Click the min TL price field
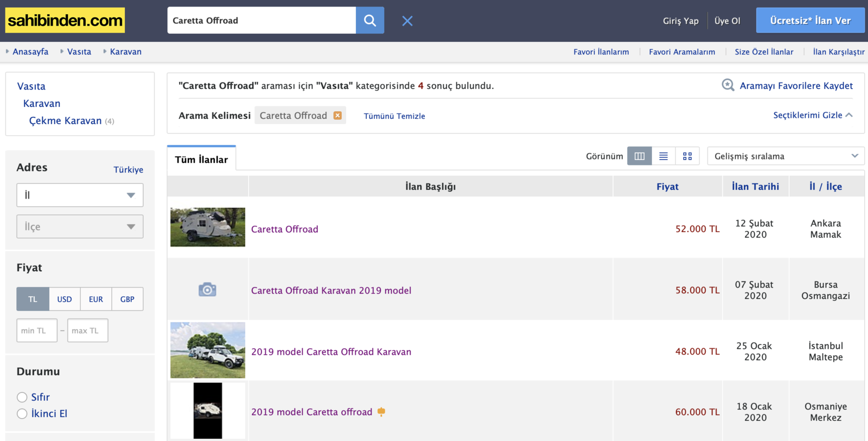This screenshot has height=441, width=868. pos(37,330)
